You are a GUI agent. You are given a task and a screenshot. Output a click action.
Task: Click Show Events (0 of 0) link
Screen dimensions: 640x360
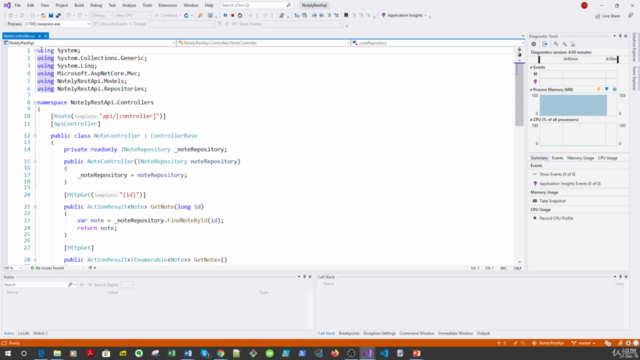click(x=557, y=174)
